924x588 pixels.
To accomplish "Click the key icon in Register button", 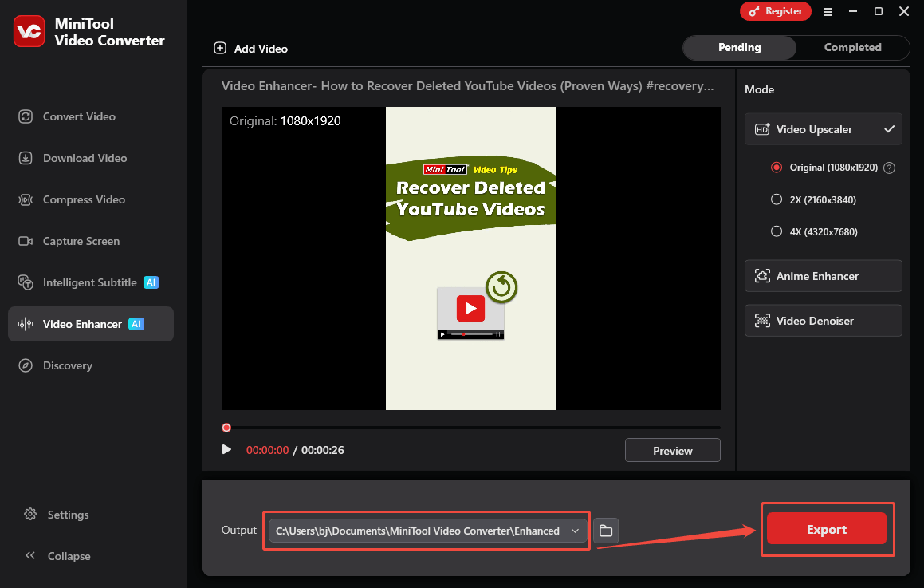I will coord(753,11).
